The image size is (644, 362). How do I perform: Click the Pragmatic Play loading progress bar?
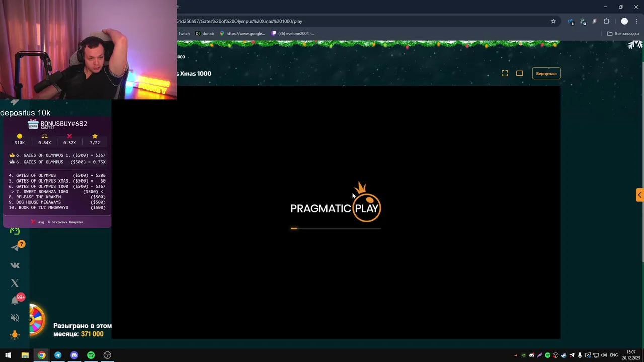(x=336, y=228)
